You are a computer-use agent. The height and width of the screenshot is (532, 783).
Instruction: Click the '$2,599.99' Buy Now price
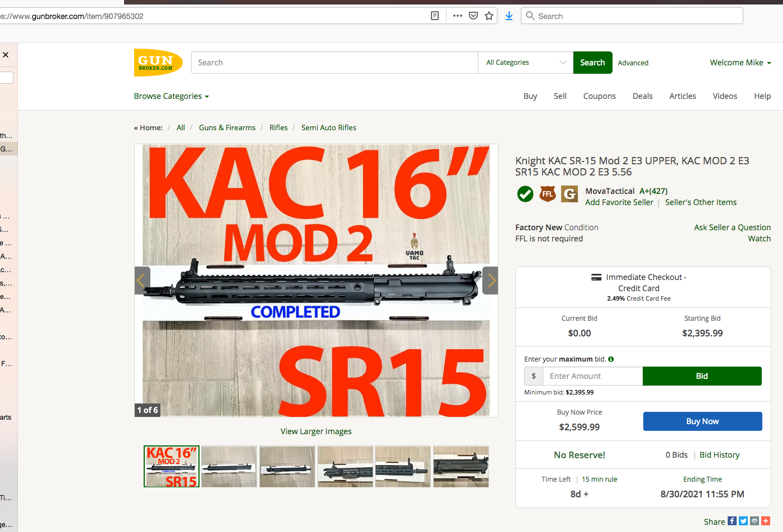pyautogui.click(x=580, y=427)
